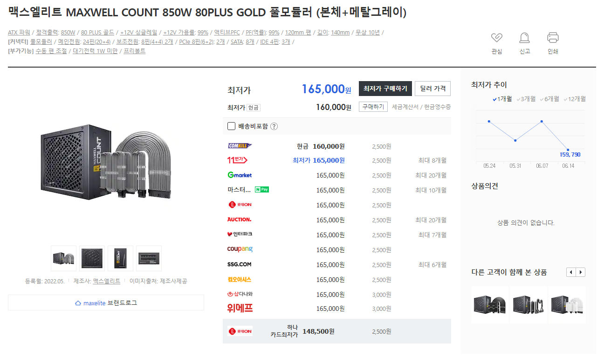The width and height of the screenshot is (604, 364).
Task: Open the coupang seller logo
Action: pos(240,249)
